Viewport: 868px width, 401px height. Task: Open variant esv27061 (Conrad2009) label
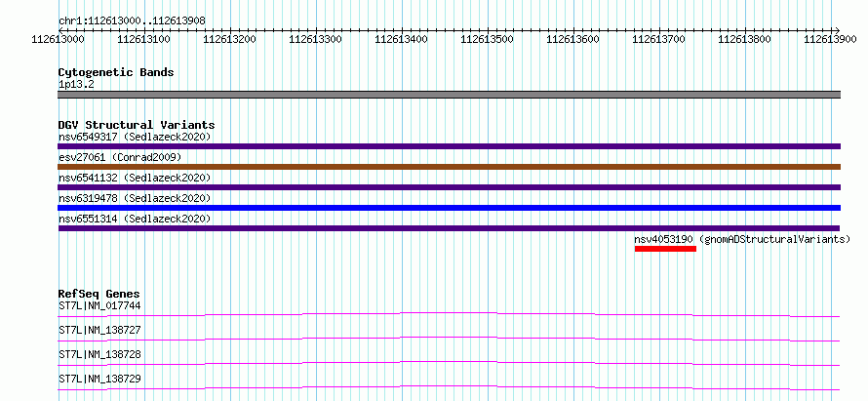click(x=120, y=157)
